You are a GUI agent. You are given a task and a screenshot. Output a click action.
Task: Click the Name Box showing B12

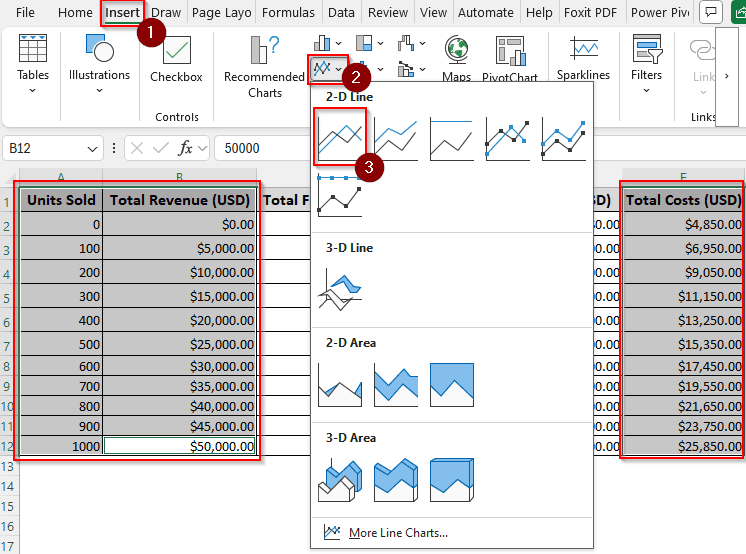[x=53, y=148]
